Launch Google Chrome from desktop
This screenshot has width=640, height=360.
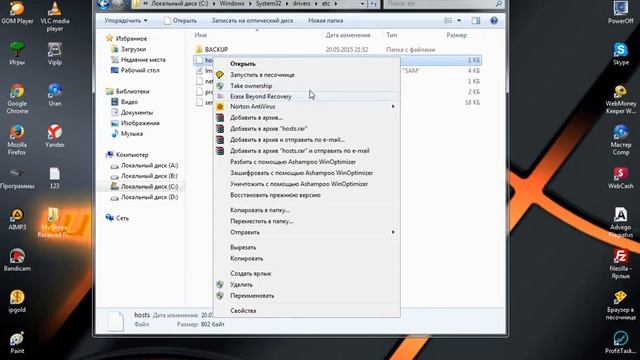point(17,99)
